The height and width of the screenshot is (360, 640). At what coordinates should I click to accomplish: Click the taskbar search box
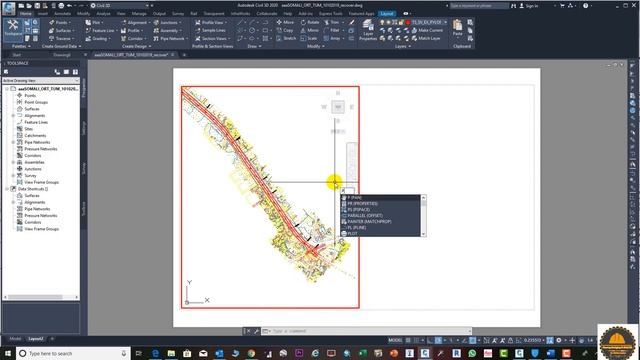coord(73,353)
